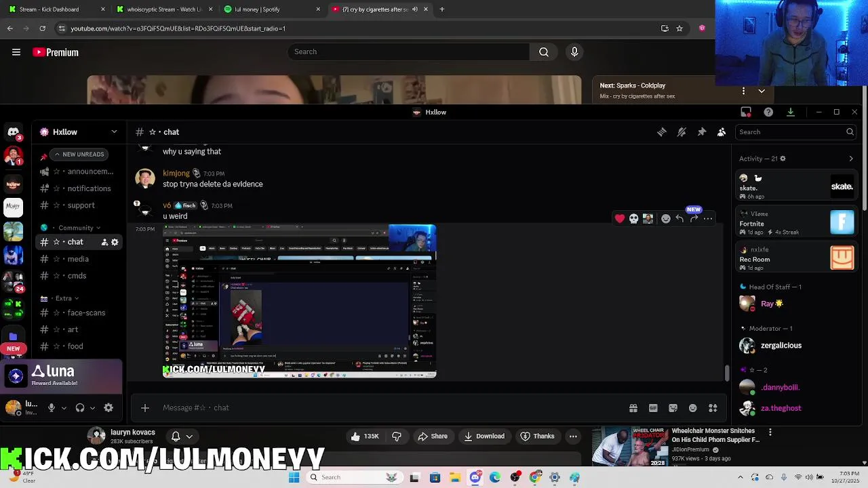Expand microphone input options arrow
The height and width of the screenshot is (488, 868).
(64, 408)
